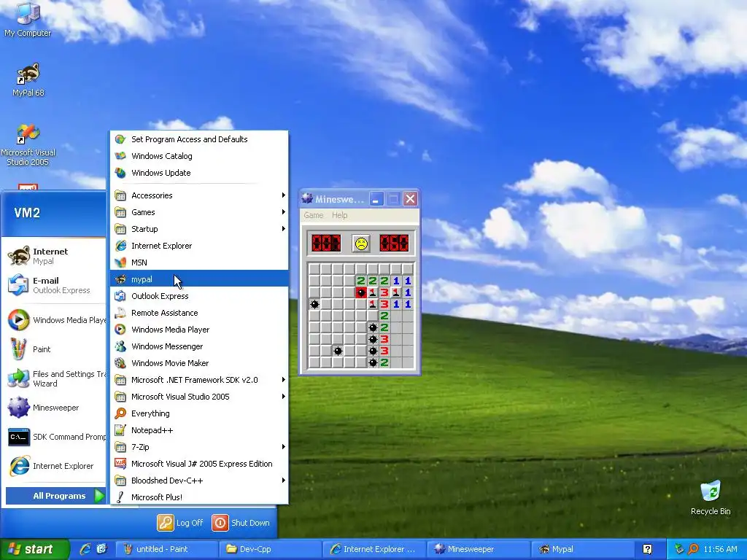
Task: Open Paint from Start menu
Action: (x=55, y=349)
